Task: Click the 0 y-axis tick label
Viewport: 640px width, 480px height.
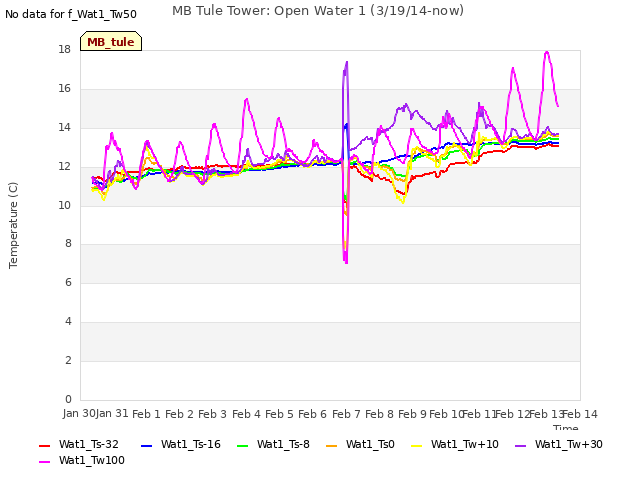Action: (x=68, y=399)
